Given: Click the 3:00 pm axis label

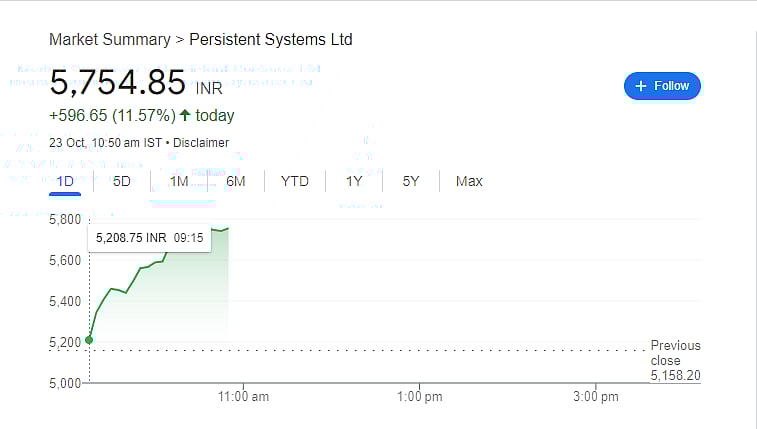Looking at the screenshot, I should click(596, 397).
